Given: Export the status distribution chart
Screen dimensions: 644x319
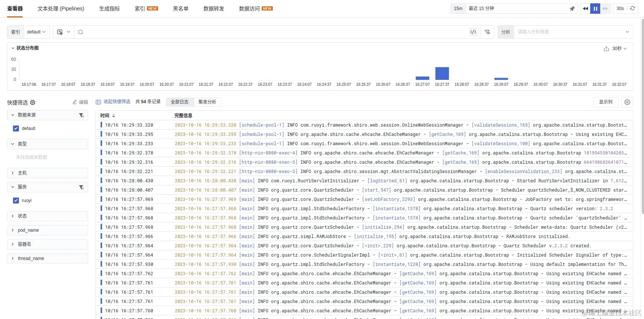Looking at the screenshot, I should [606, 49].
